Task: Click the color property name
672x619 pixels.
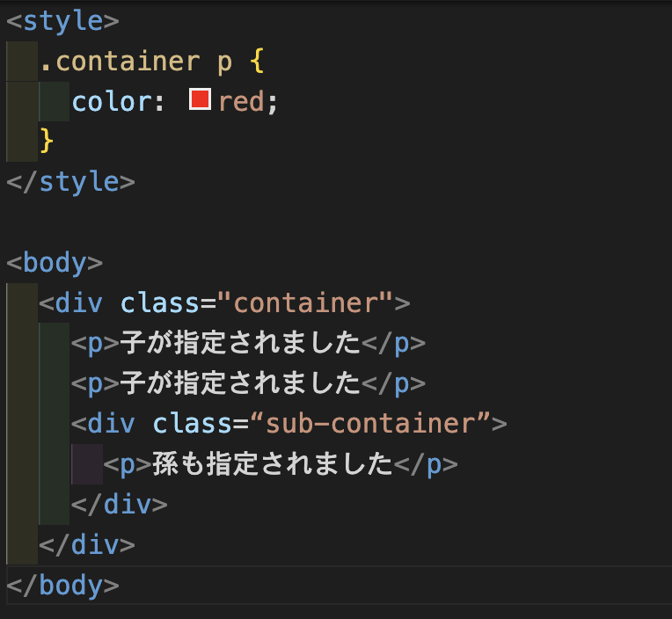Action: coord(112,102)
